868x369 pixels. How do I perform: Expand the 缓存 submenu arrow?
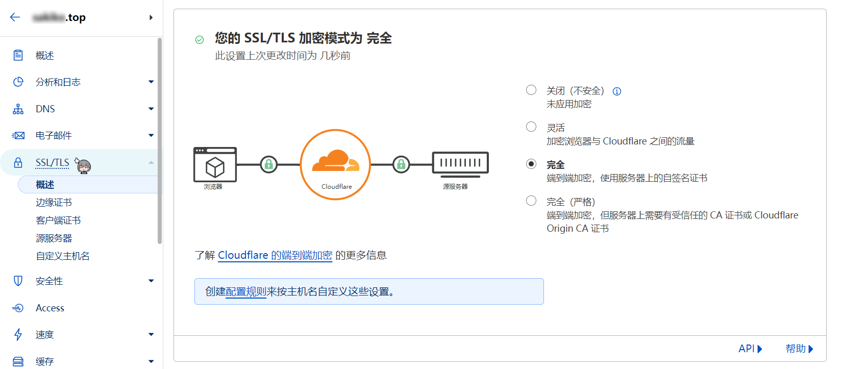click(x=151, y=361)
